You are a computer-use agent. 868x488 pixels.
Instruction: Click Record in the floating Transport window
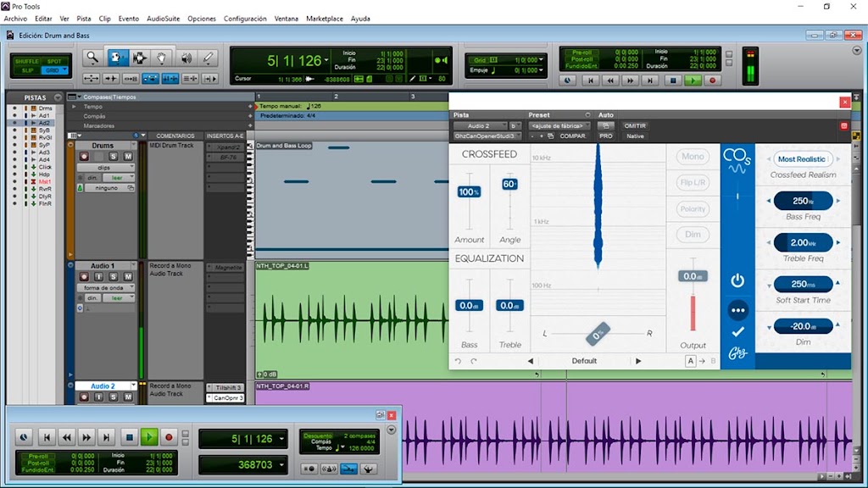[x=169, y=437]
